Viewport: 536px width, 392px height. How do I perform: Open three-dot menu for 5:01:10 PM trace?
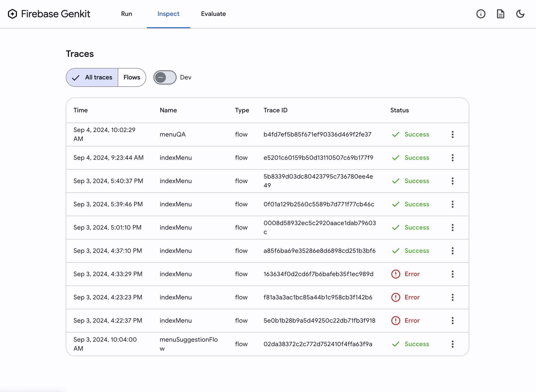click(452, 227)
